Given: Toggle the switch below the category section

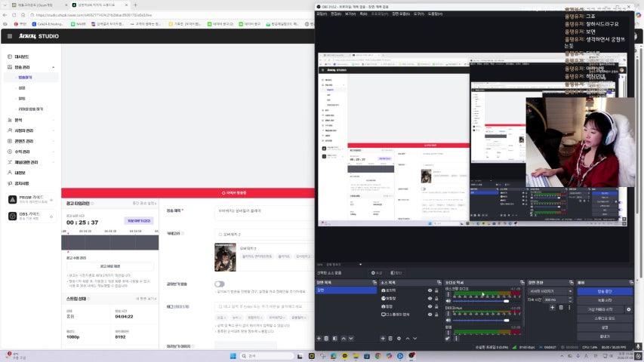Looking at the screenshot, I should click(x=219, y=284).
